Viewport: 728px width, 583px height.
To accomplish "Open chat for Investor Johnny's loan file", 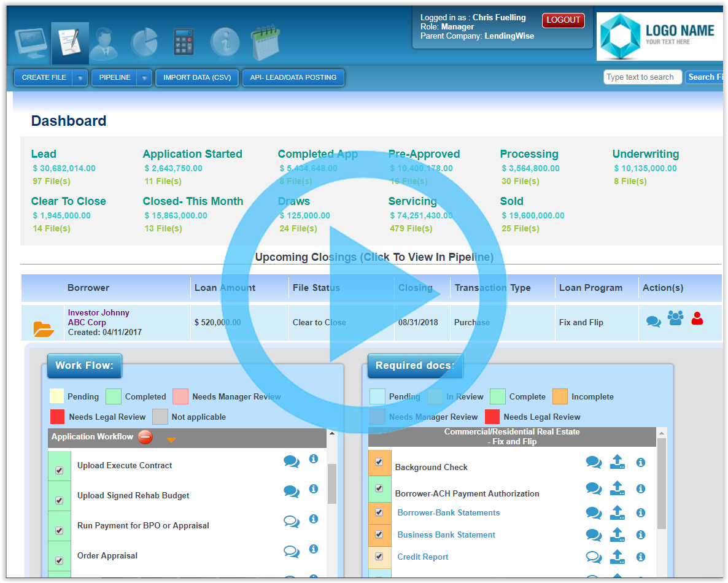I will point(652,320).
